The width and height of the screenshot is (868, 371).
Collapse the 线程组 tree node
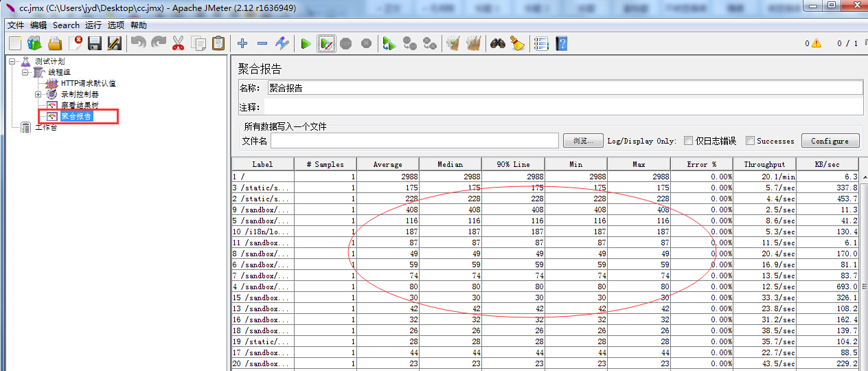tap(25, 72)
